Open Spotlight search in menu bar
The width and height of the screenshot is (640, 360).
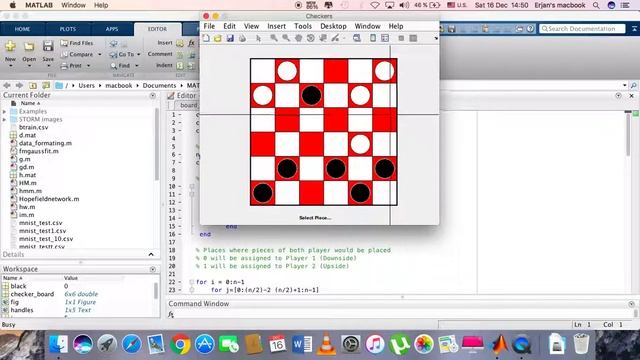596,5
